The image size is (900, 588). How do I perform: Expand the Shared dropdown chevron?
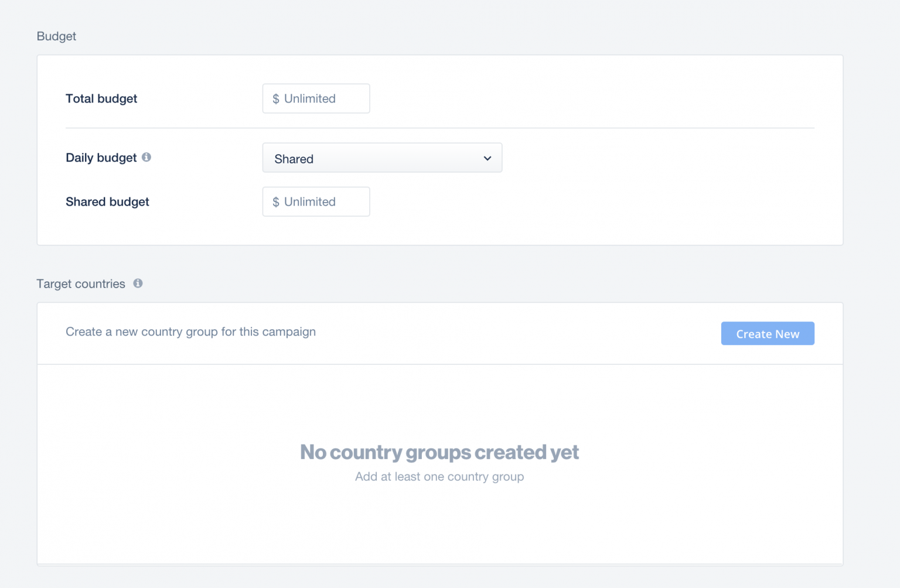tap(487, 158)
